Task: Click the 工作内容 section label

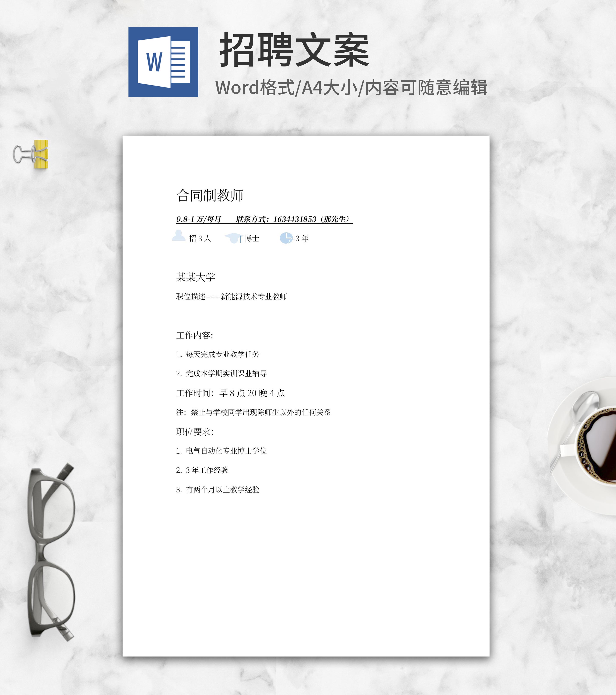Action: click(x=195, y=335)
